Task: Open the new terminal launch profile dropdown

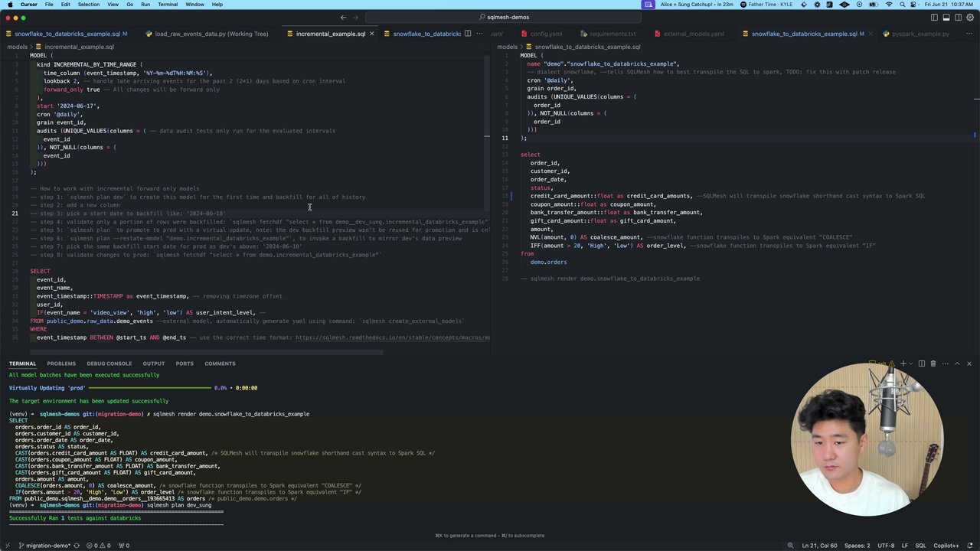Action: click(x=911, y=364)
